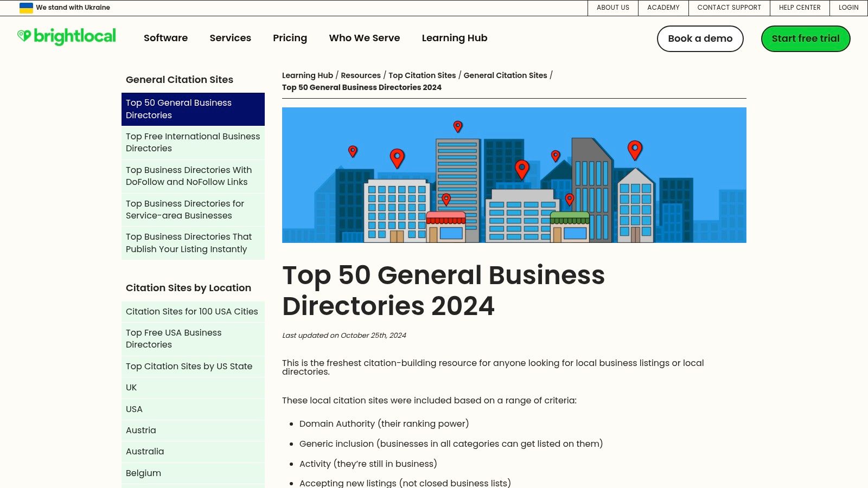Select USA in the location list
The image size is (868, 488).
tap(193, 409)
